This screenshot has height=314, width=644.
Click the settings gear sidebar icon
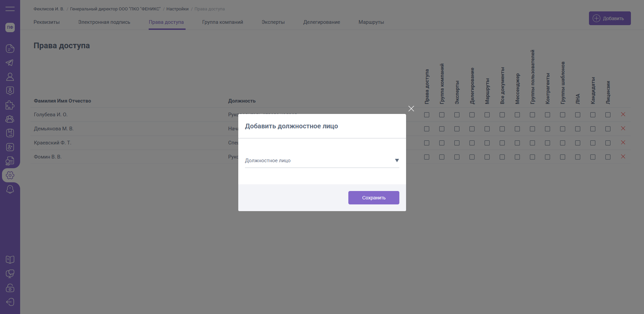click(10, 175)
